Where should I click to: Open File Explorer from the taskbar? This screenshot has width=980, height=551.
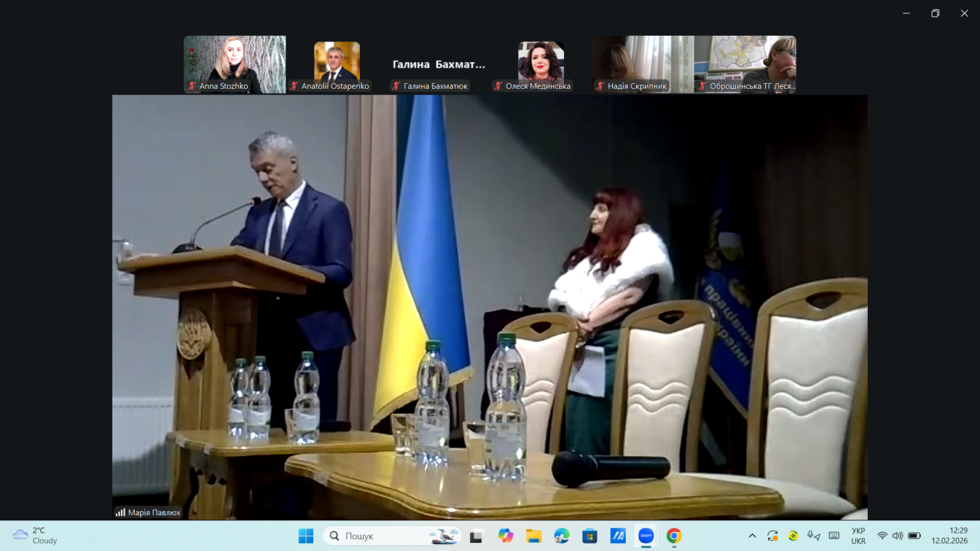[x=534, y=536]
